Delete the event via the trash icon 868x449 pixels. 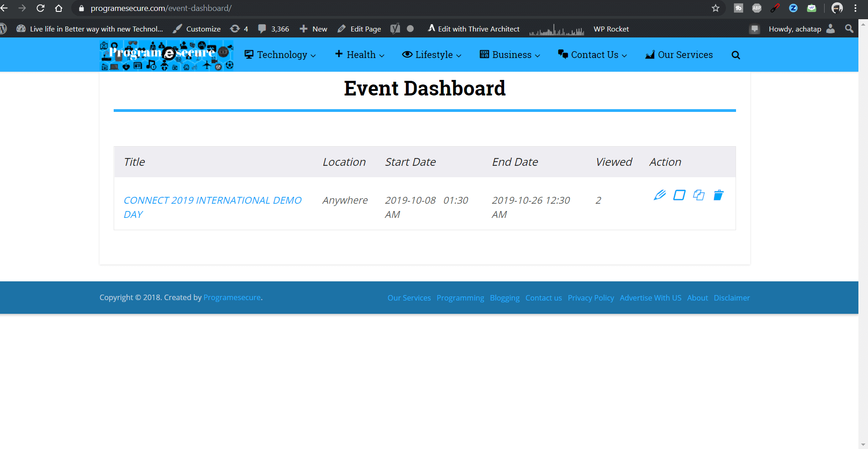[718, 195]
